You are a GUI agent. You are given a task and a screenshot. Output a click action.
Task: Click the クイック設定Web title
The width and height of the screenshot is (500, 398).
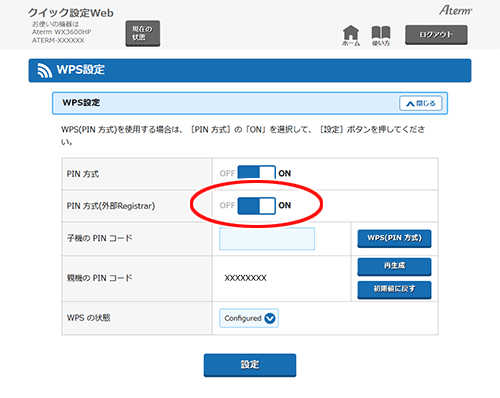pyautogui.click(x=71, y=13)
